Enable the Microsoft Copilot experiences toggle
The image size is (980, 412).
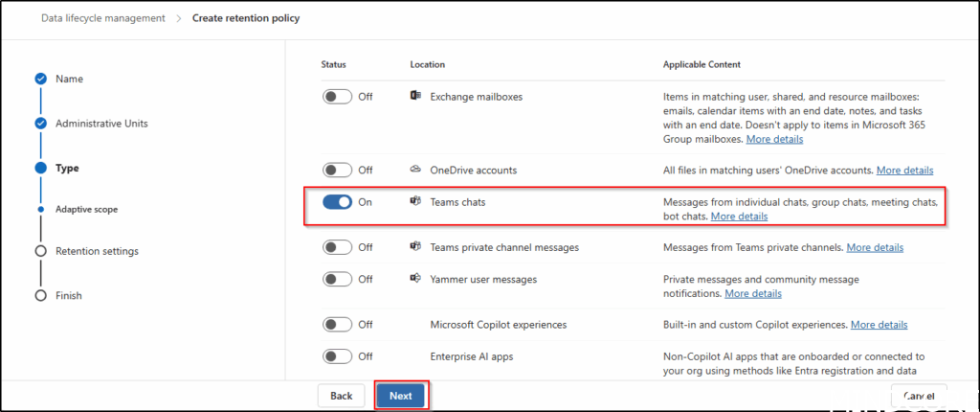[337, 325]
